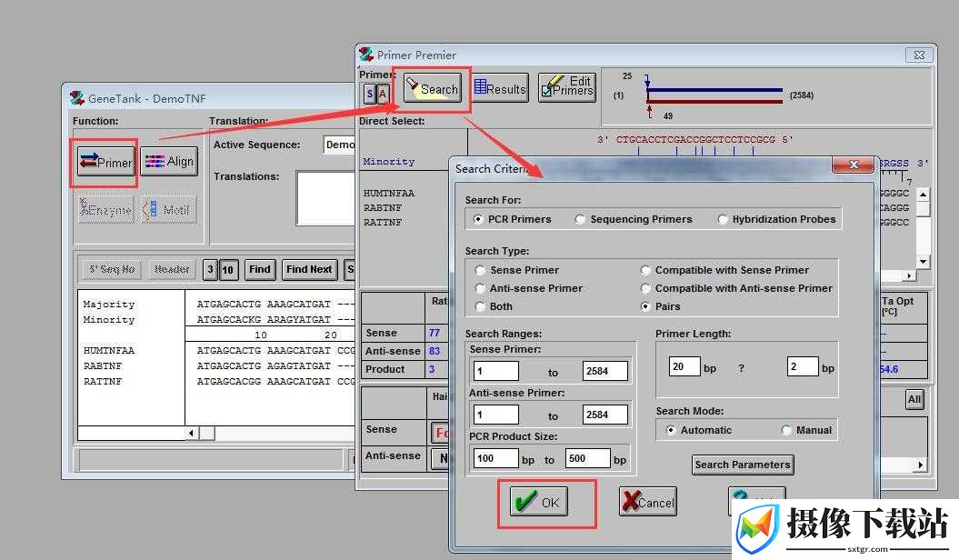Choose Compatible with Anti-sense Primer

tap(736, 288)
